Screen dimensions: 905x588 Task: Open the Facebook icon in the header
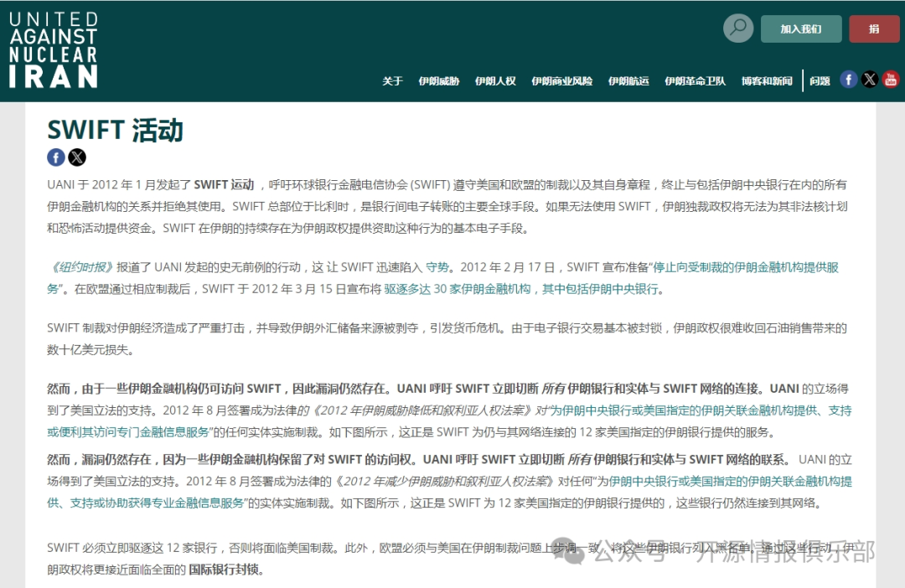848,79
